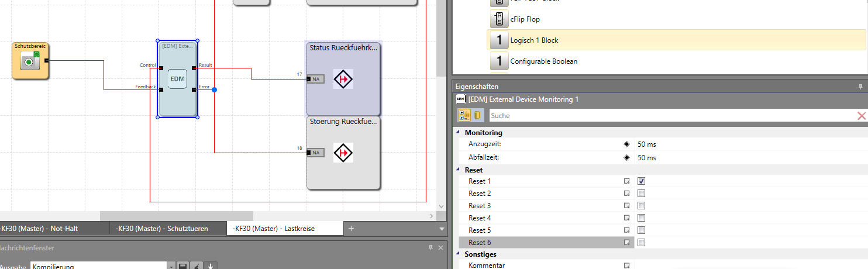Select the EDM function block on the canvas
The width and height of the screenshot is (868, 269).
pos(177,79)
